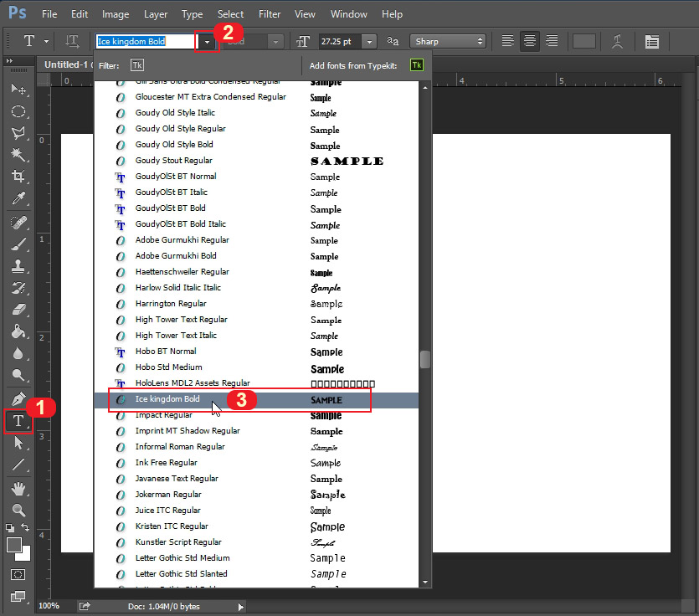Open the font family dropdown arrow
The width and height of the screenshot is (699, 616).
pos(208,42)
